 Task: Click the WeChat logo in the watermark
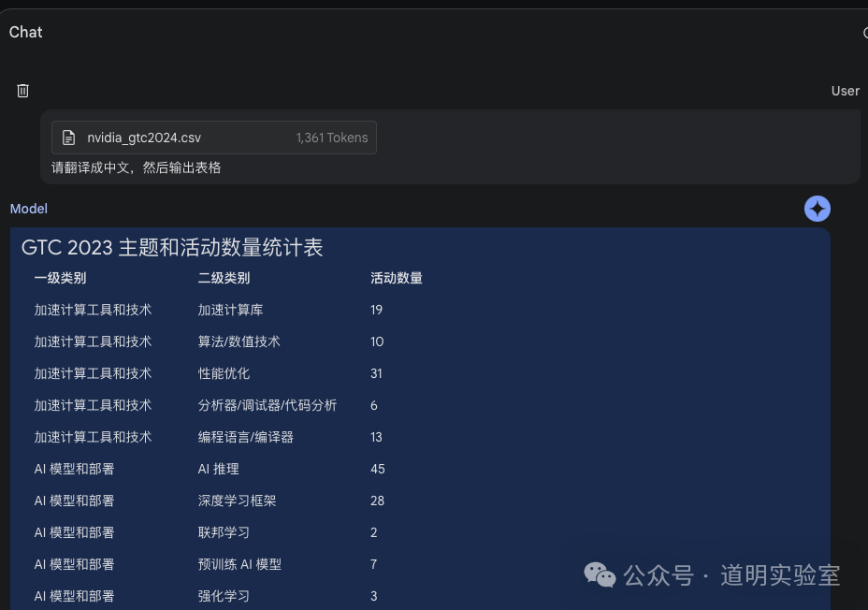pos(601,575)
